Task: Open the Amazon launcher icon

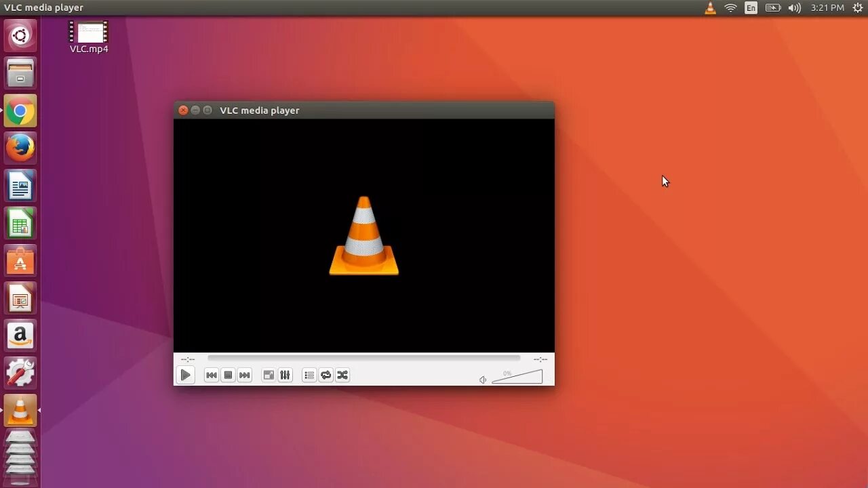Action: click(x=20, y=336)
